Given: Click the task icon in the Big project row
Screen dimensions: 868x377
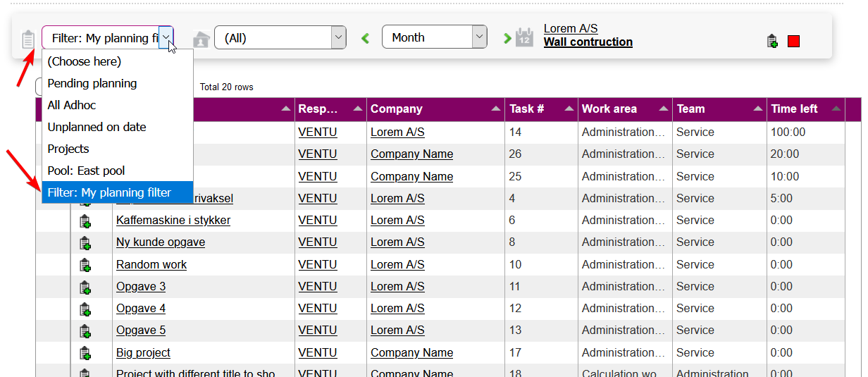Looking at the screenshot, I should pos(85,353).
